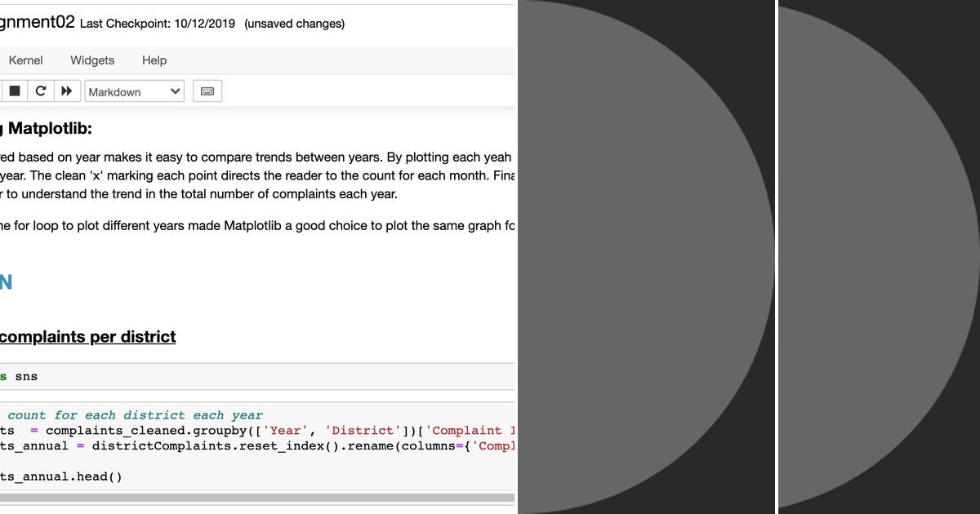
Task: Open the Kernel menu
Action: point(25,60)
